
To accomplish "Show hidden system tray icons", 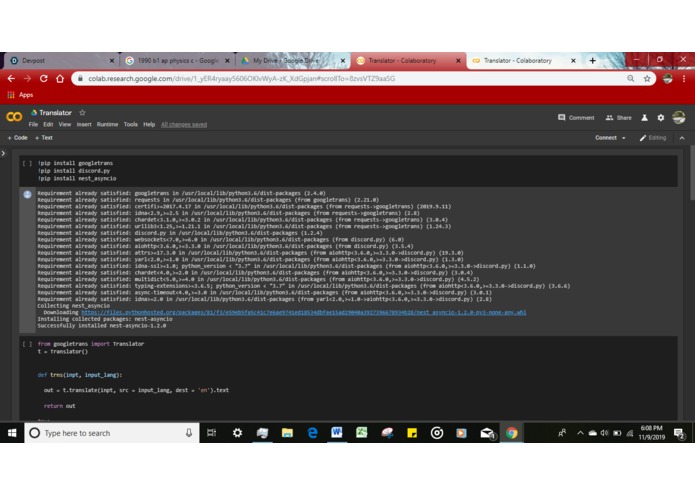I will pos(580,433).
